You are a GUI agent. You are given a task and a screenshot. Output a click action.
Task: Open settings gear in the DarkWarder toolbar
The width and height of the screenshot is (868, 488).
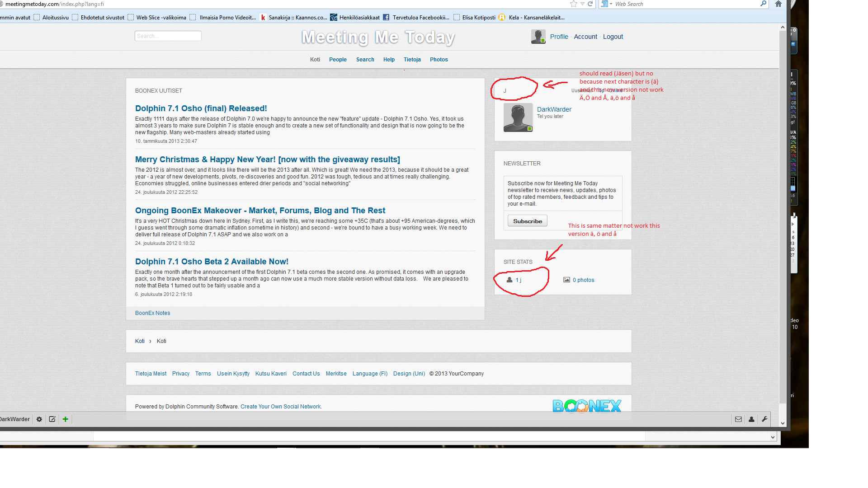[39, 419]
